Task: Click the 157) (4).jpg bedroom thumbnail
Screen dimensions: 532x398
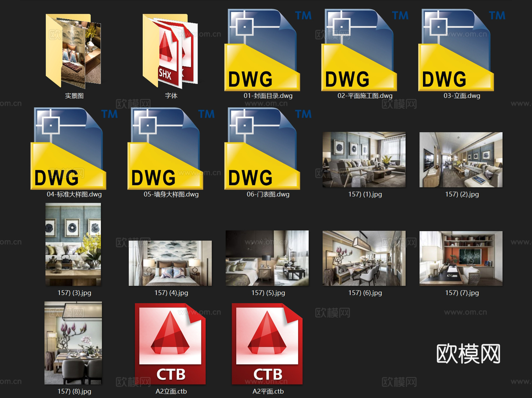Action: pyautogui.click(x=170, y=263)
